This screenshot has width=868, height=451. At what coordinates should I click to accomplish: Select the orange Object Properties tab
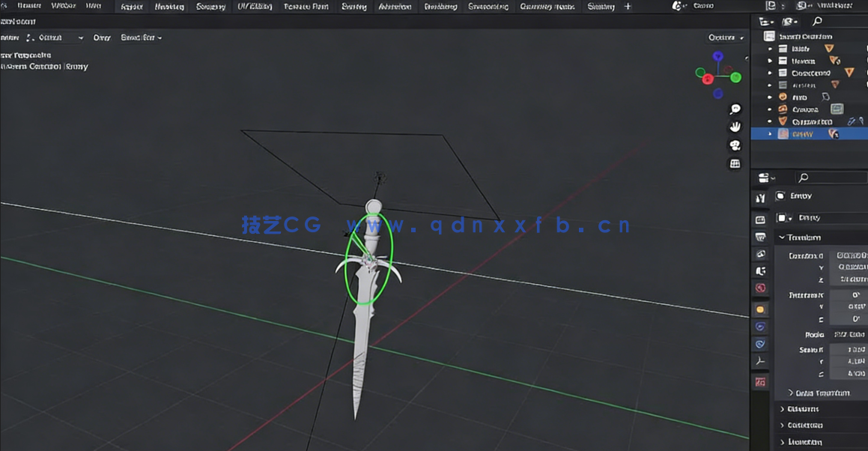pos(760,309)
